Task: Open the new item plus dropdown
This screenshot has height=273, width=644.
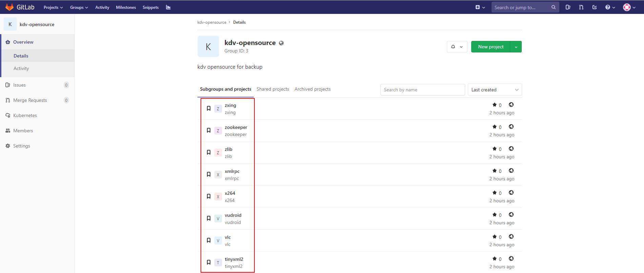Action: pos(480,7)
